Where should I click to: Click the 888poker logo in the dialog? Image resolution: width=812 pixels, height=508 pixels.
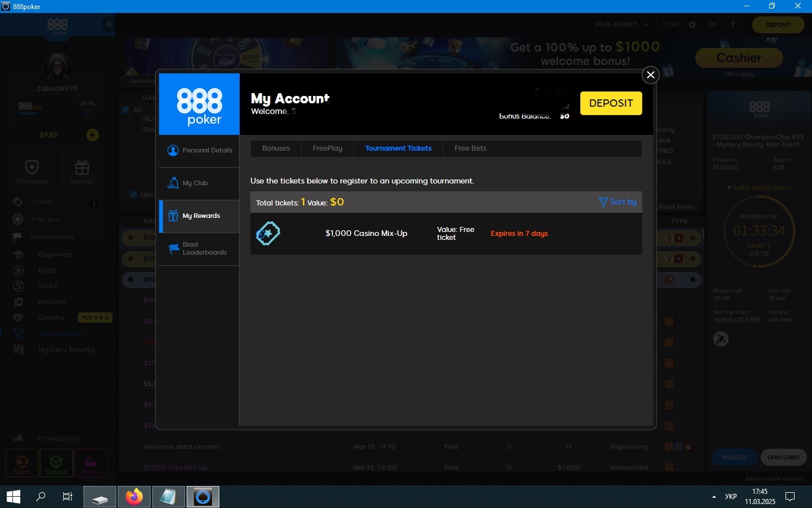199,104
